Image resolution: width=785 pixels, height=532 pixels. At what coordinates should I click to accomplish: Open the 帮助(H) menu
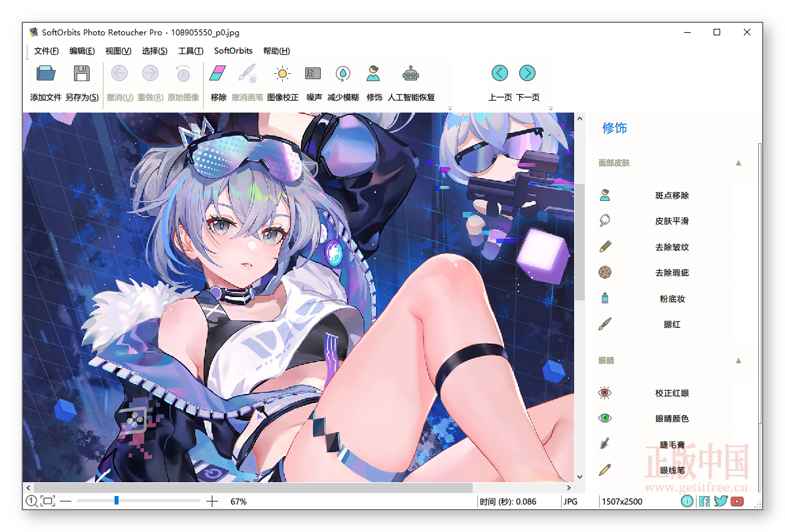(276, 50)
